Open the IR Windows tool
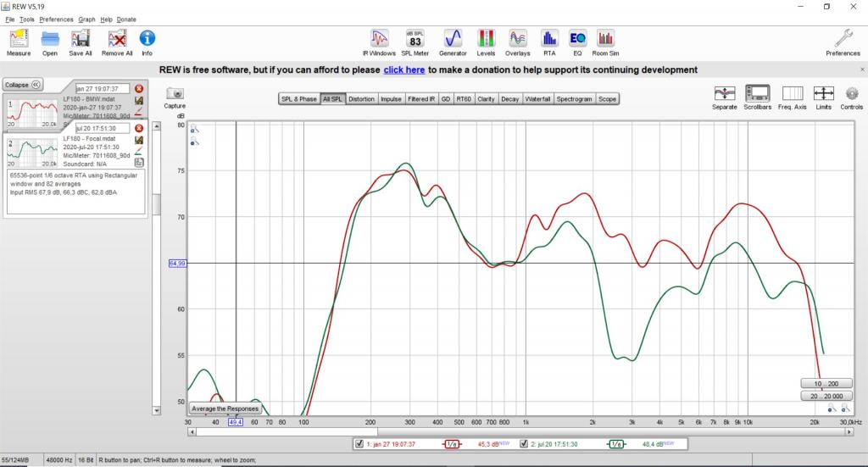 (380, 40)
